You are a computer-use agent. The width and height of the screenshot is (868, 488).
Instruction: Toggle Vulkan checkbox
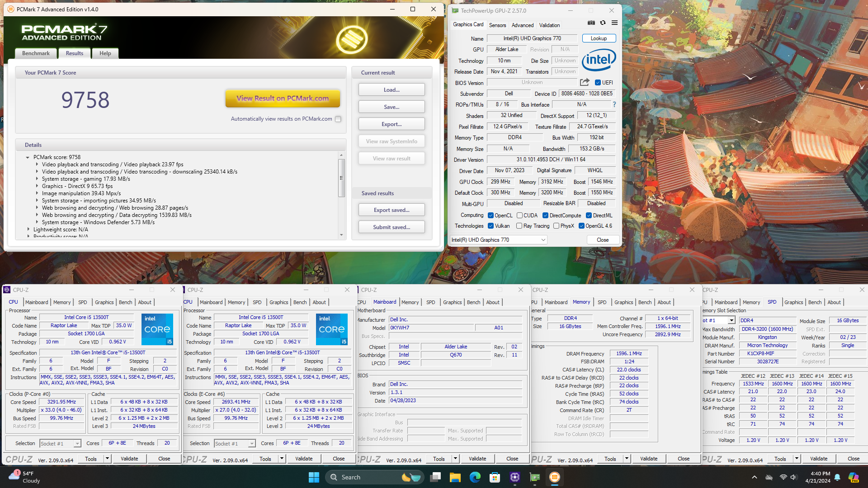point(491,226)
